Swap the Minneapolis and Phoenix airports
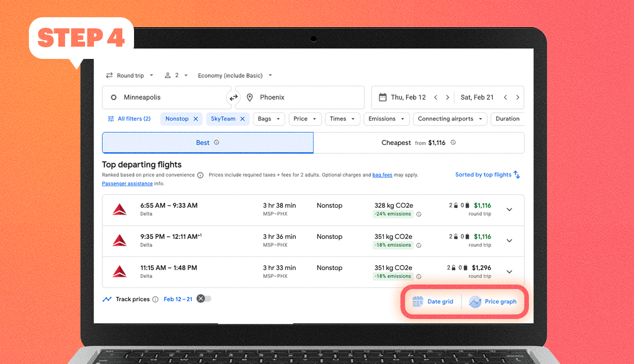This screenshot has height=364, width=634. [x=233, y=97]
